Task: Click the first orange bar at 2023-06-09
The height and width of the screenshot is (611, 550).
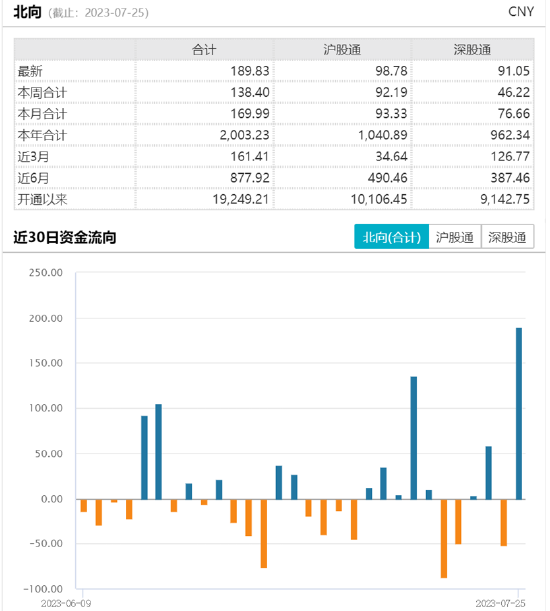Action: point(83,505)
